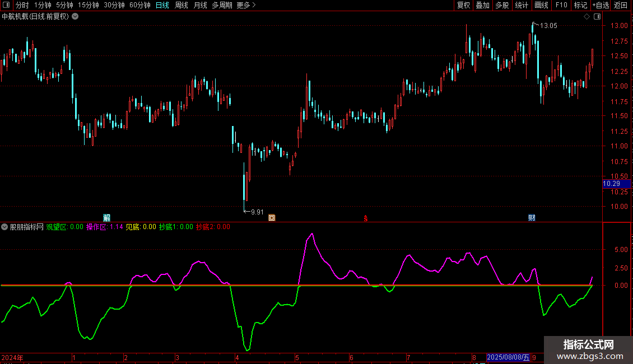The width and height of the screenshot is (633, 364).
Task: Switch to the 分时 tab
Action: [x=22, y=6]
